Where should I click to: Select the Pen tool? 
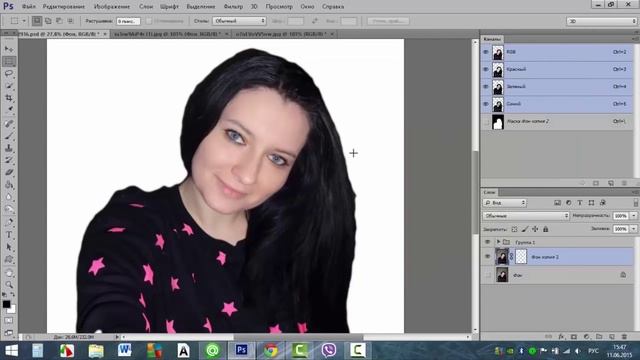(9, 222)
